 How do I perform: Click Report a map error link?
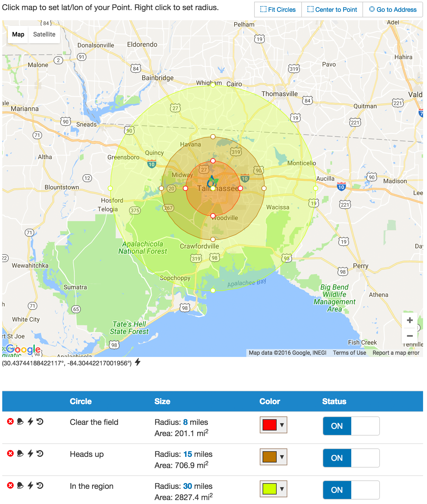tap(396, 353)
